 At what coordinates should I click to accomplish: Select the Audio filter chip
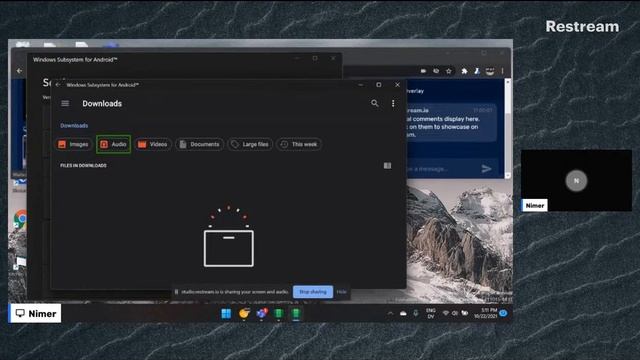click(x=113, y=144)
